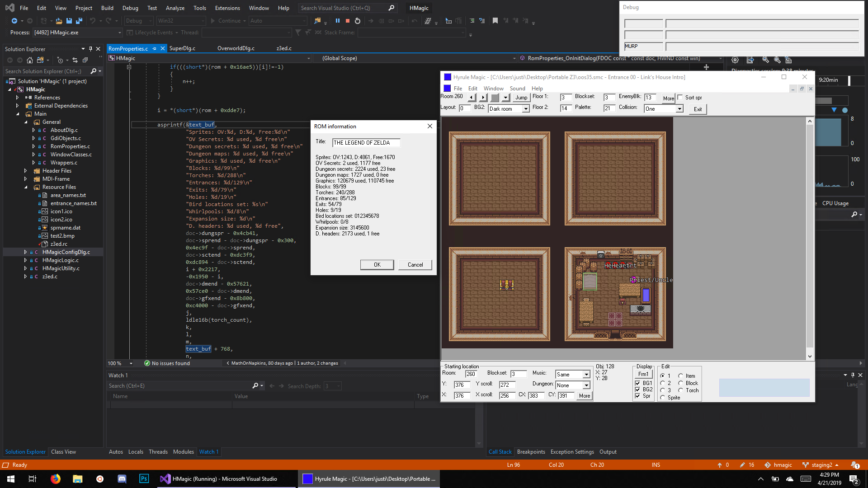Click the Jump button in Hyrule Magic

(x=521, y=98)
